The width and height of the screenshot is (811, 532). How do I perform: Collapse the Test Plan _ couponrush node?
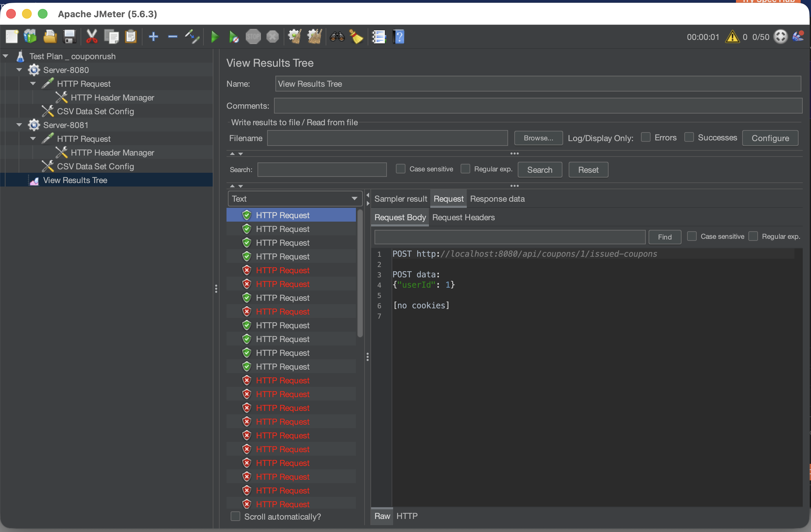pyautogui.click(x=6, y=56)
